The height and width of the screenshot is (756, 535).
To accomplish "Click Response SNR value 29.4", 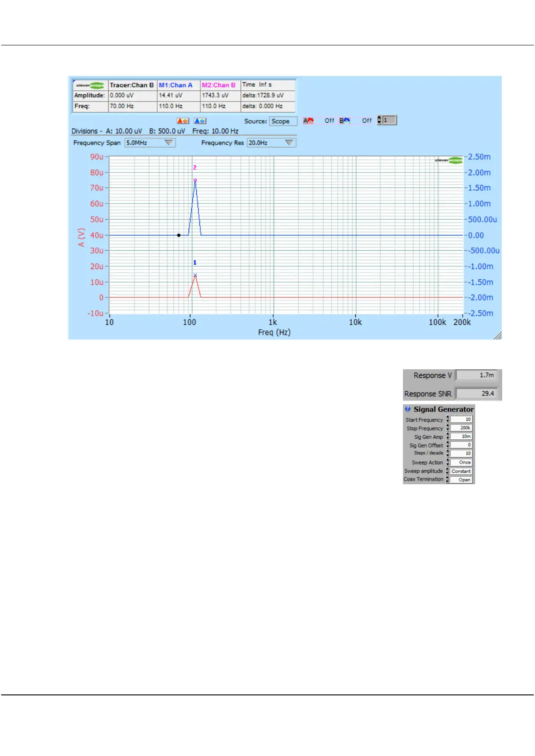I will pyautogui.click(x=477, y=393).
